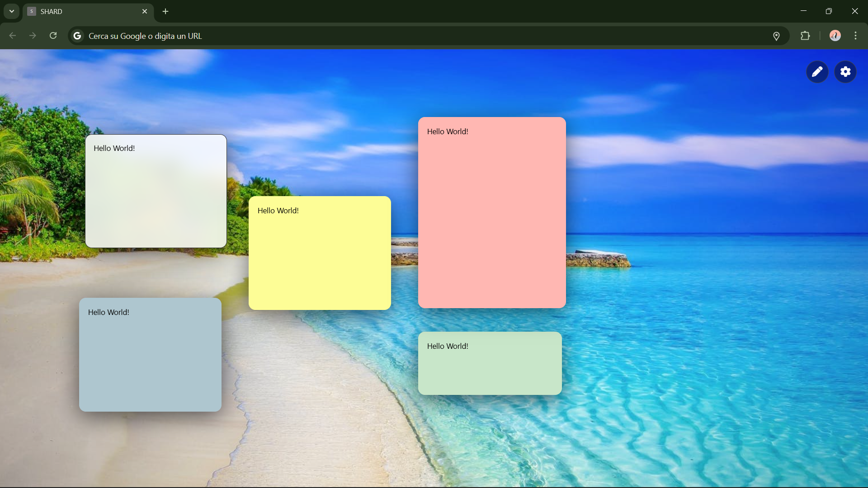Click the Google icon in address bar
The image size is (868, 488).
coord(77,36)
